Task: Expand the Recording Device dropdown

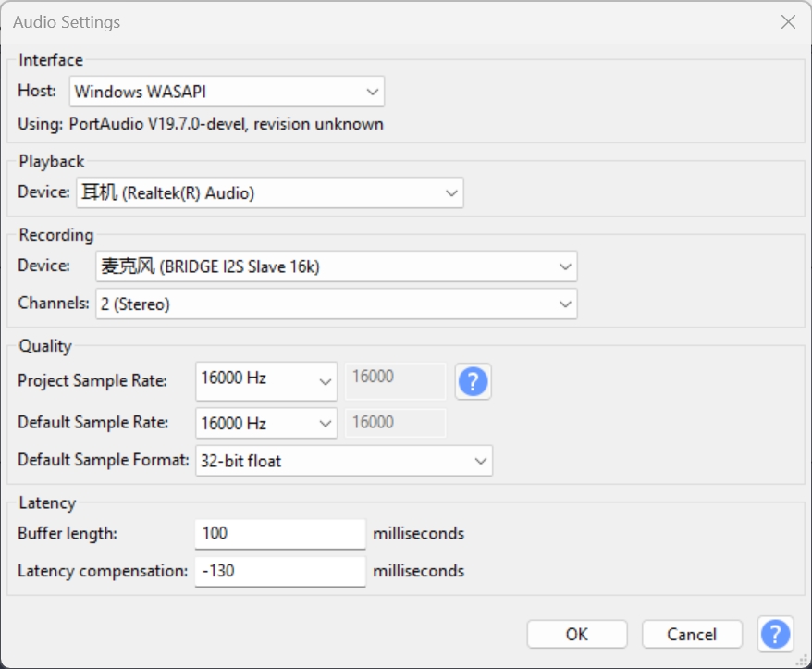Action: point(336,266)
